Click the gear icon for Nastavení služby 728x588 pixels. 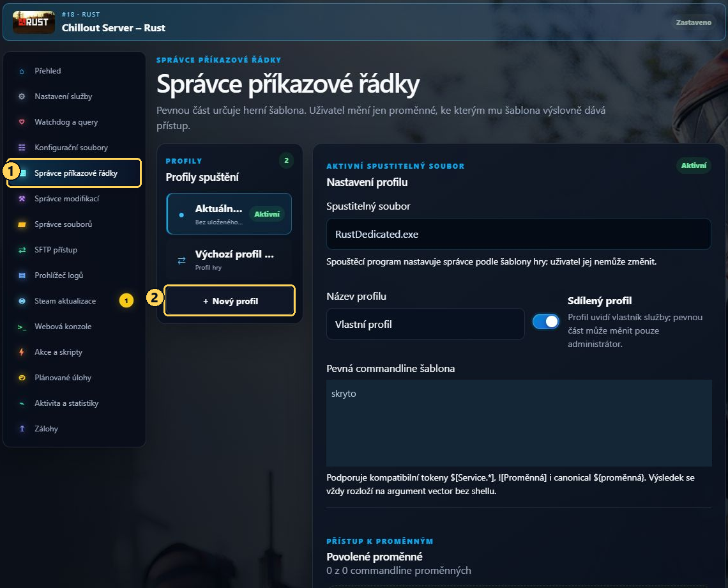[22, 97]
